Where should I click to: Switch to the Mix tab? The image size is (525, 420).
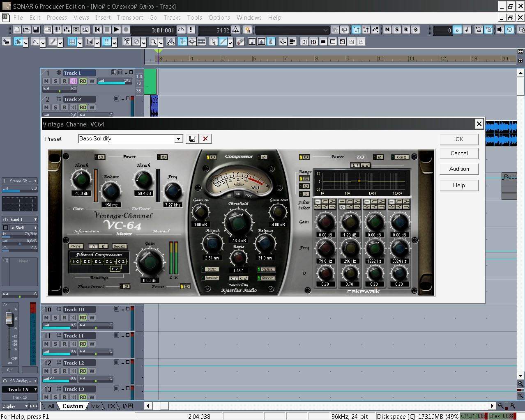coord(95,406)
